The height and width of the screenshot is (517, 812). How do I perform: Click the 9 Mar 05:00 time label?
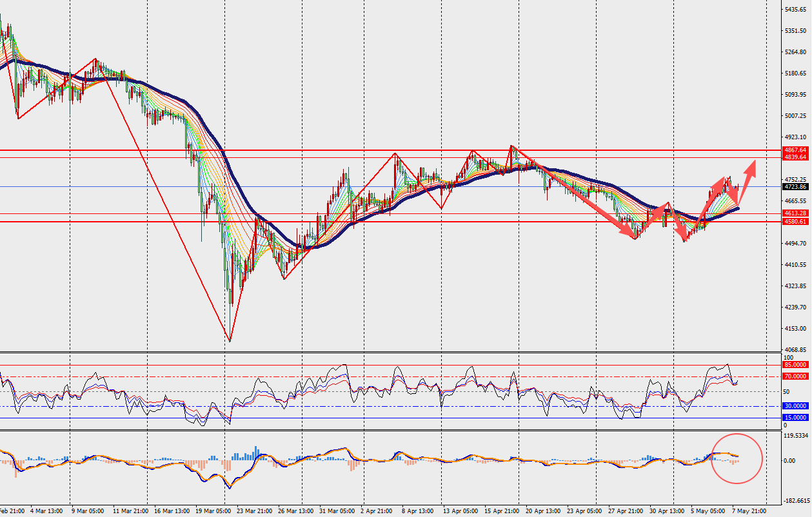click(x=87, y=512)
